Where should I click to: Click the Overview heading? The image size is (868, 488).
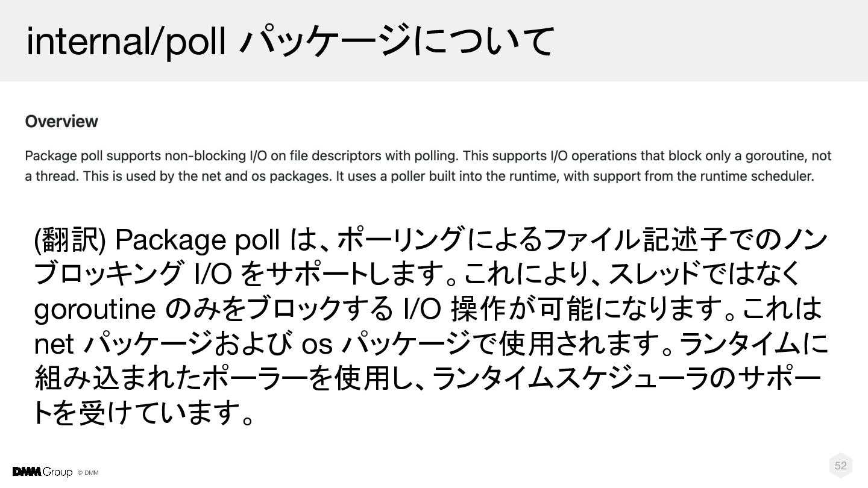pos(61,121)
